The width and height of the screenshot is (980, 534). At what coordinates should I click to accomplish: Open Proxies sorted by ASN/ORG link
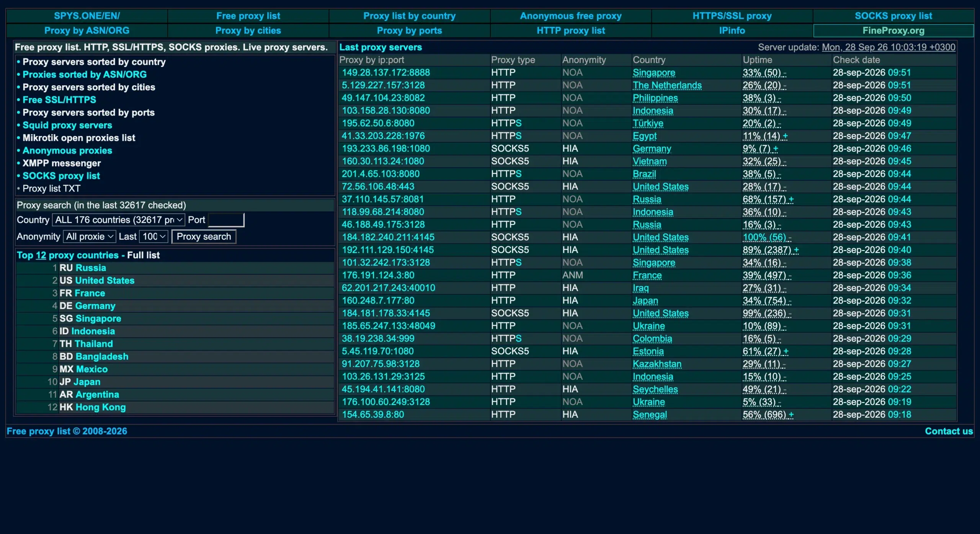click(85, 75)
